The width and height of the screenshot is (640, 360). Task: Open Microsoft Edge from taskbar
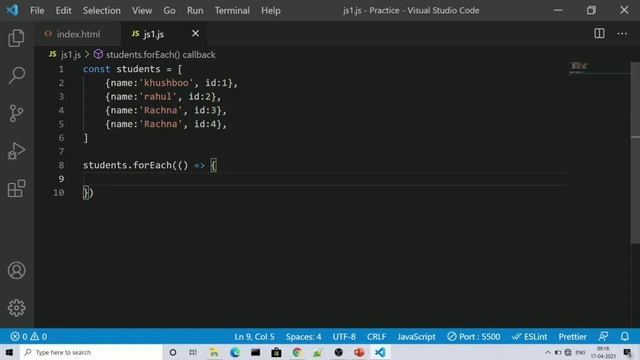(x=235, y=352)
